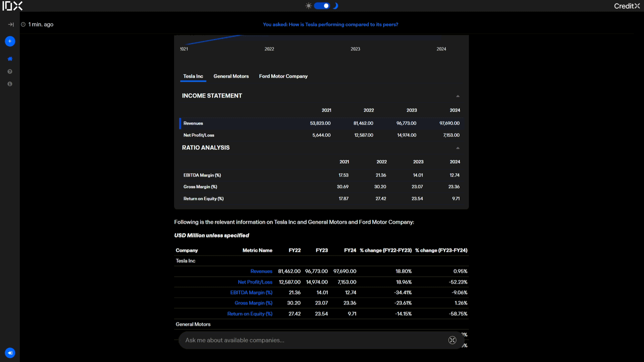Open the EBITDA Margin (%) metric link
This screenshot has height=362, width=644.
pos(251,293)
